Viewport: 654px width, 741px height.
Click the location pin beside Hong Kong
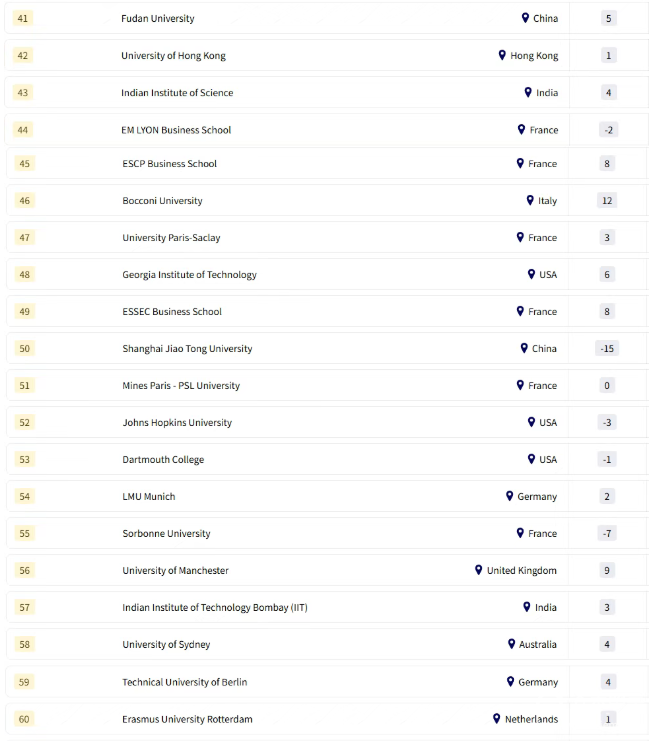(502, 55)
